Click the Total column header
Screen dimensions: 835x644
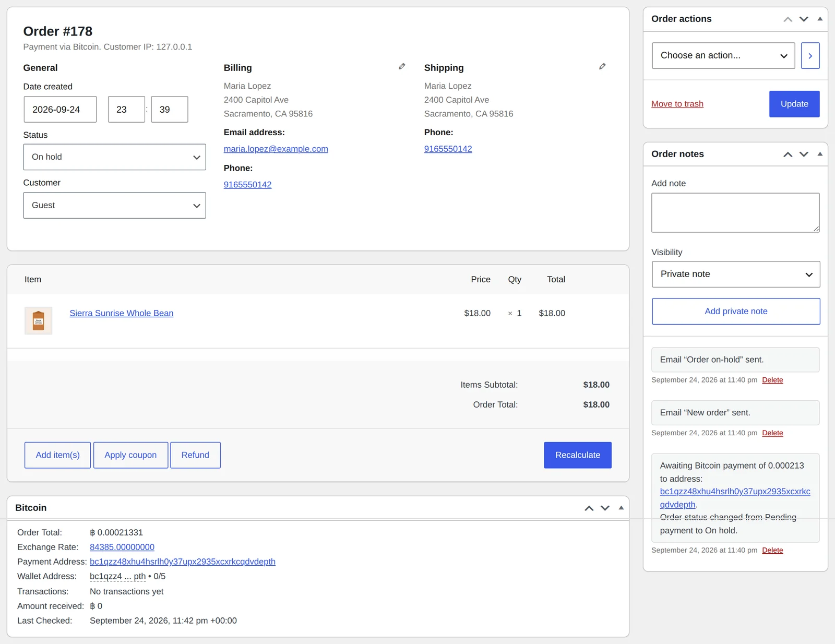coord(556,280)
